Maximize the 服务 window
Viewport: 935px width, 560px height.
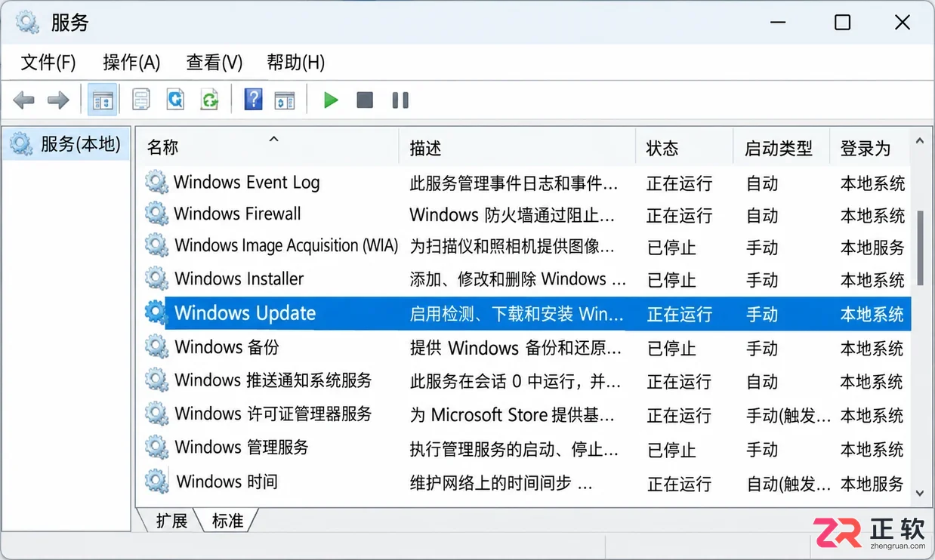[843, 23]
